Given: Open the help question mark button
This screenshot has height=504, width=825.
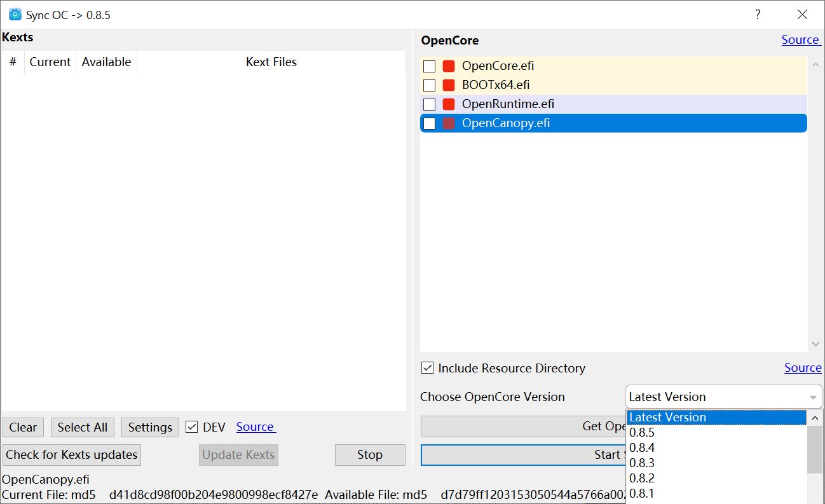Looking at the screenshot, I should pos(758,15).
